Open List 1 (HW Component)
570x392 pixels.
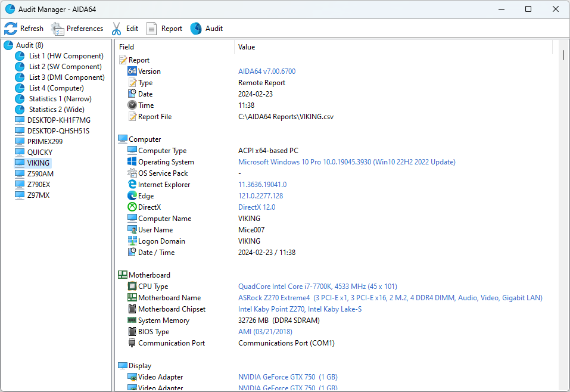pos(66,56)
